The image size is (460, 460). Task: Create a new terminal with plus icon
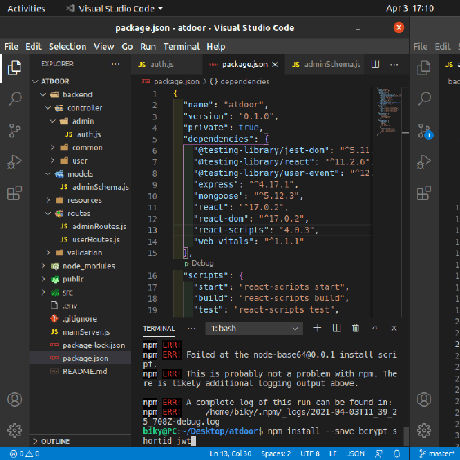317,328
